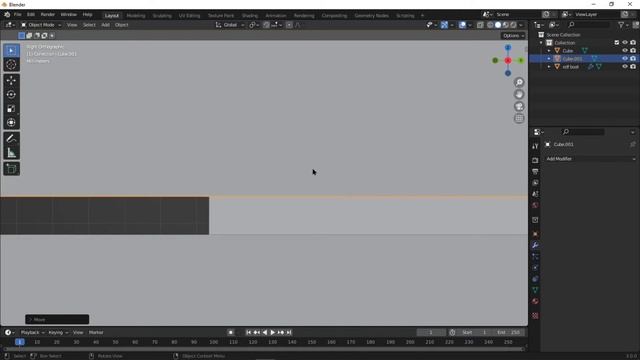Open Particle properties tab
Image resolution: width=640 pixels, height=360 pixels.
coord(535,257)
